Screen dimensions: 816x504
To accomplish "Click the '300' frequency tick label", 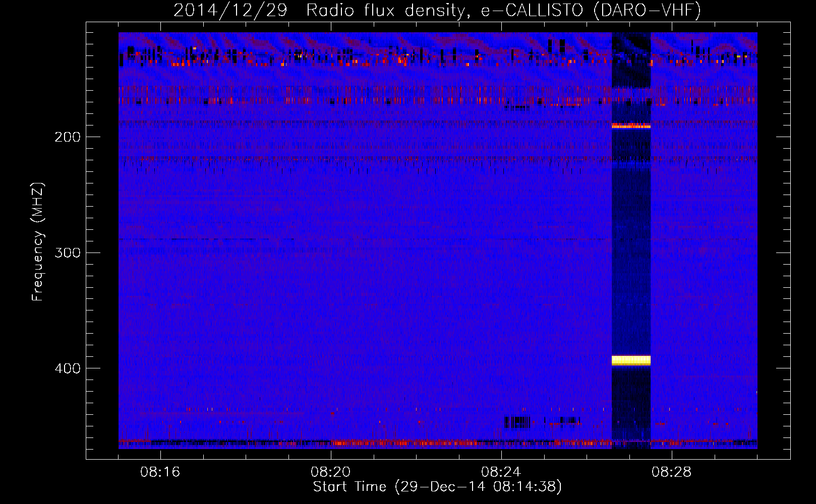I will click(x=68, y=253).
